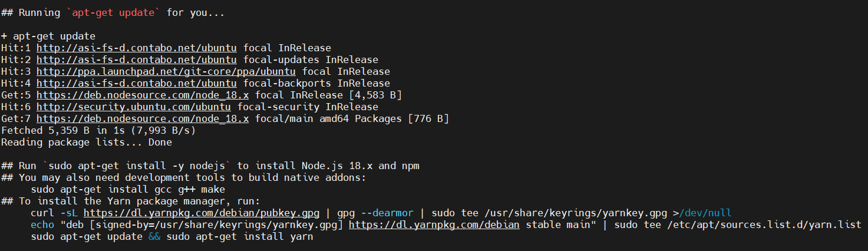
Task: Open the security.ubuntu.com/ubuntu link
Action: [x=134, y=107]
